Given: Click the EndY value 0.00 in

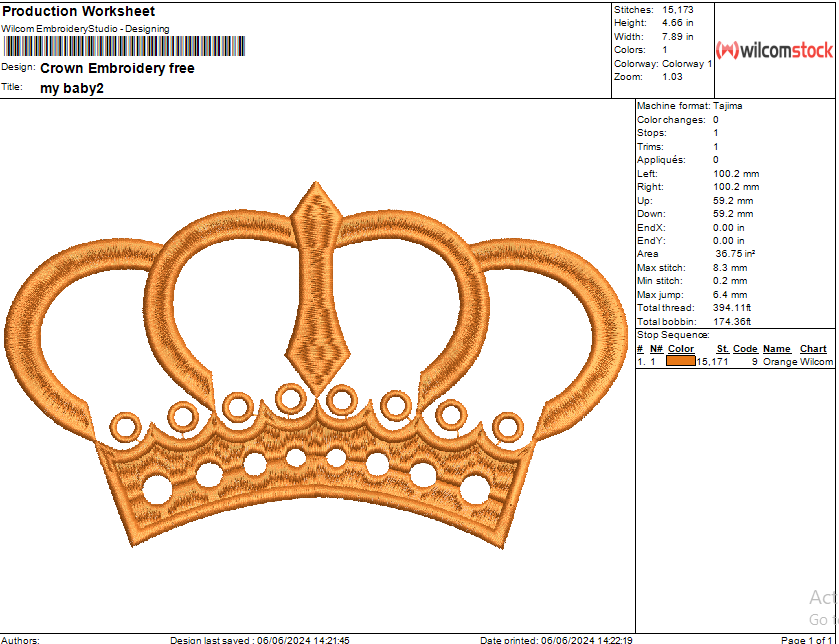Looking at the screenshot, I should (729, 241).
